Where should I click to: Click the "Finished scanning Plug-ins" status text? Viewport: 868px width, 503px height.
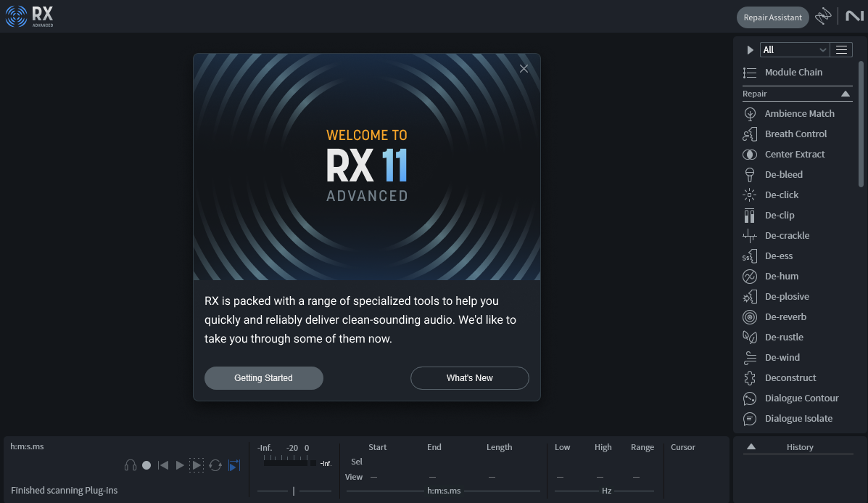[65, 490]
